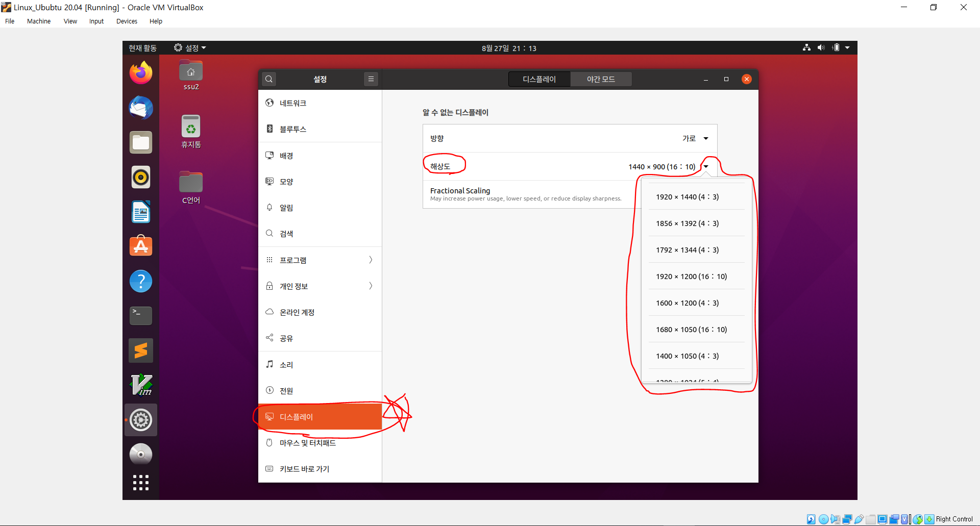The image size is (980, 526).
Task: Expand the 프로그램 settings chevron
Action: [x=371, y=260]
